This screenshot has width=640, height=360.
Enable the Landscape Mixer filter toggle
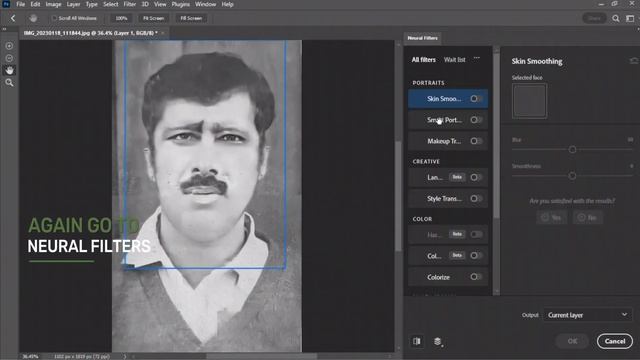(x=476, y=177)
